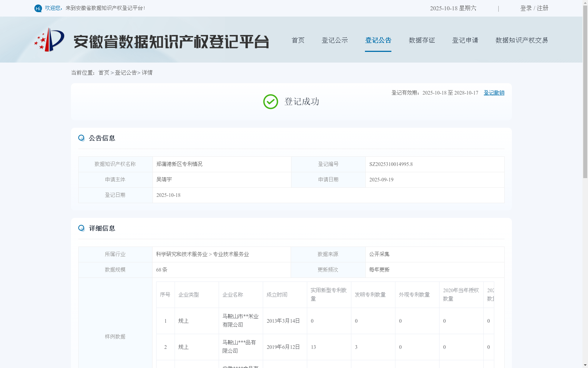Click the 2020年当年授权数量 column header
588x368 pixels.
click(x=461, y=294)
